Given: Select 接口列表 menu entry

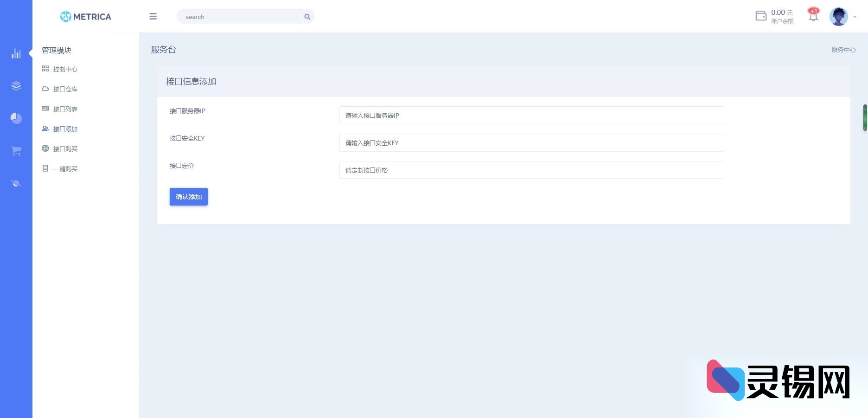Looking at the screenshot, I should [x=65, y=109].
